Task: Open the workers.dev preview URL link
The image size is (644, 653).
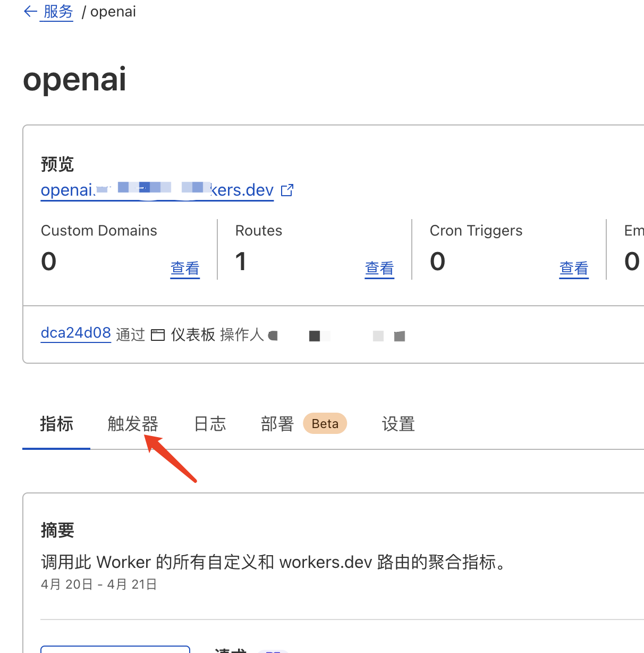Action: click(x=157, y=190)
